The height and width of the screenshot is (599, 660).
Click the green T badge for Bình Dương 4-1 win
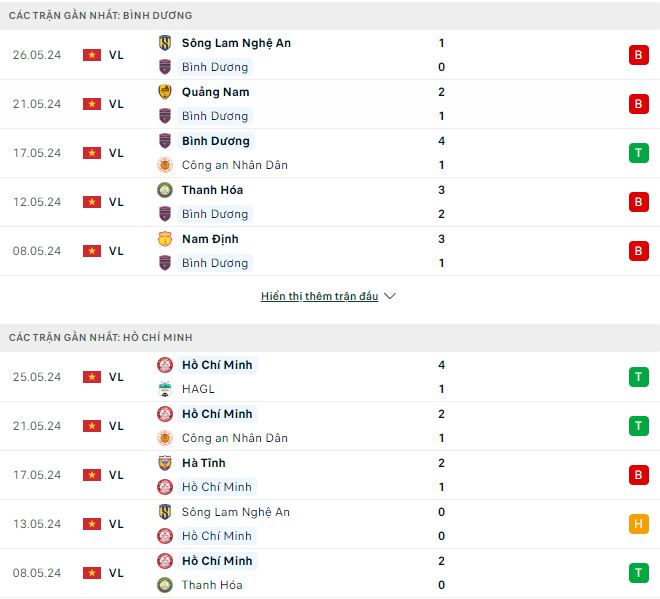point(639,153)
